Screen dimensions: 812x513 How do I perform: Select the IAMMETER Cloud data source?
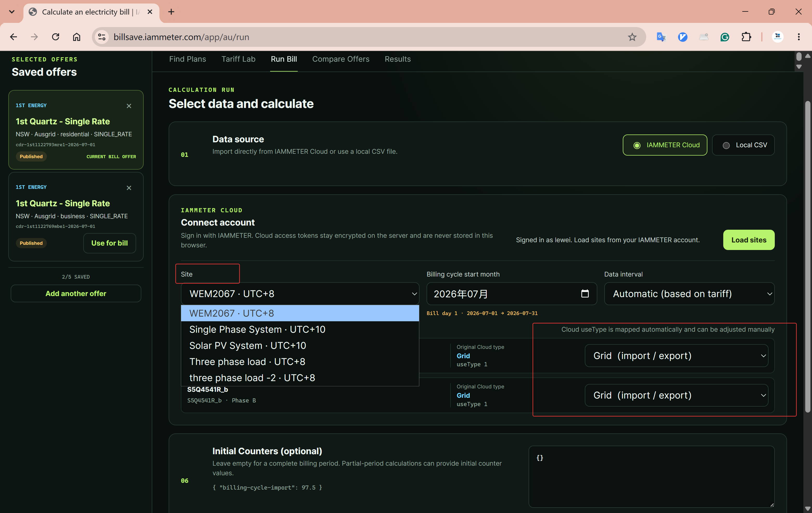click(x=665, y=145)
